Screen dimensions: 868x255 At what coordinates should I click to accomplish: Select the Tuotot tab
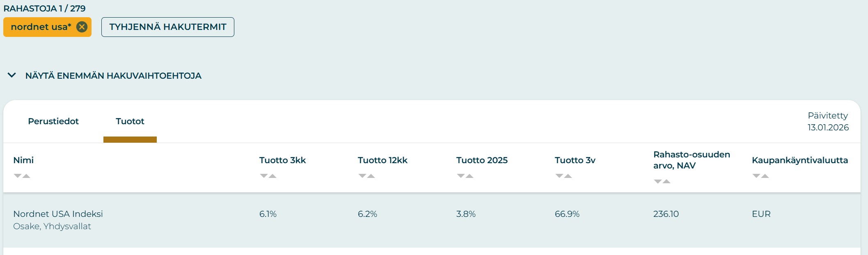(x=130, y=121)
